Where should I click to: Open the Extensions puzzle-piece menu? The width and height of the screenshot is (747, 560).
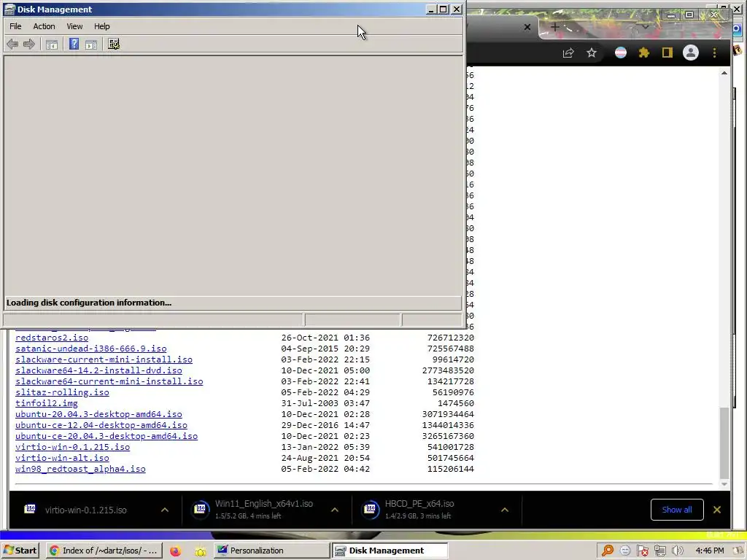(x=644, y=52)
